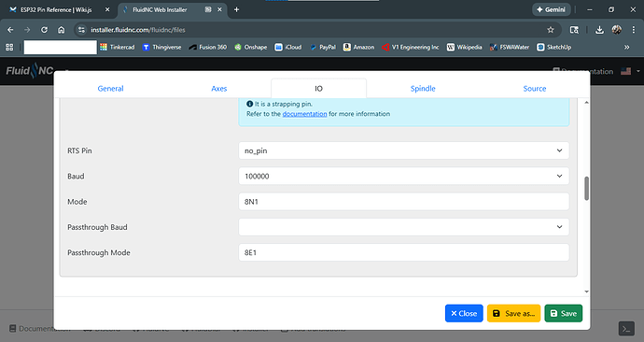Reload the page
Screen dimensions: 644x342
click(x=44, y=30)
